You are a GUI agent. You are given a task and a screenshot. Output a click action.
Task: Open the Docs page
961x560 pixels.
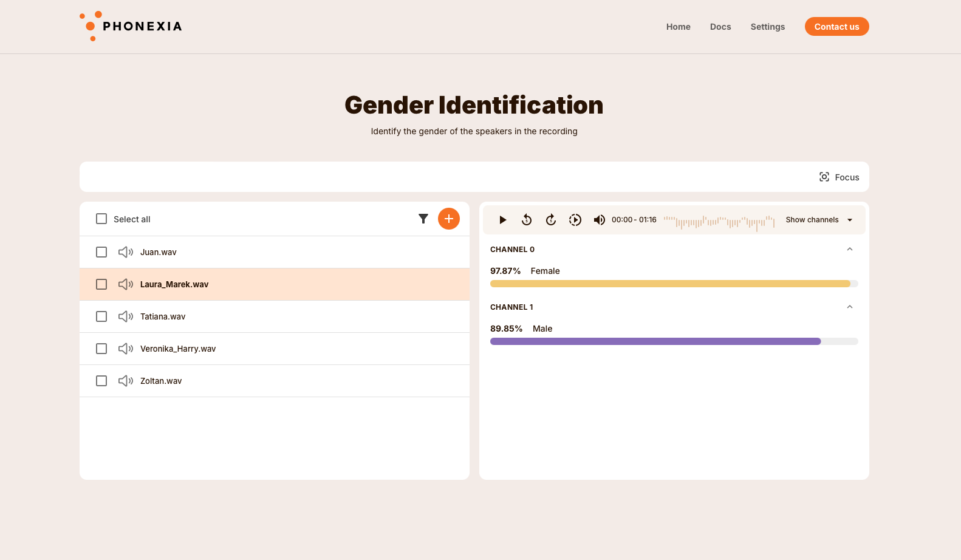click(x=720, y=27)
